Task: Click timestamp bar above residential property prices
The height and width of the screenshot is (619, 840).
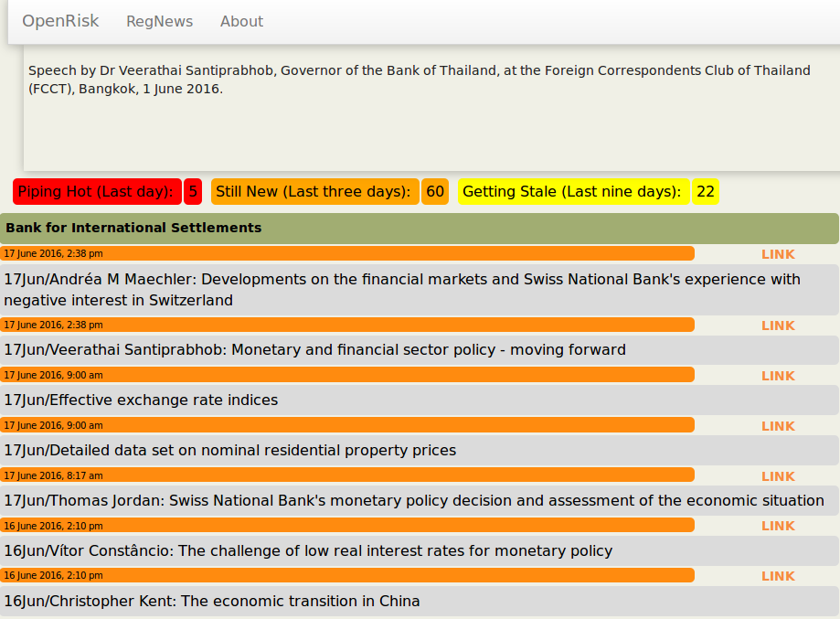Action: click(347, 425)
